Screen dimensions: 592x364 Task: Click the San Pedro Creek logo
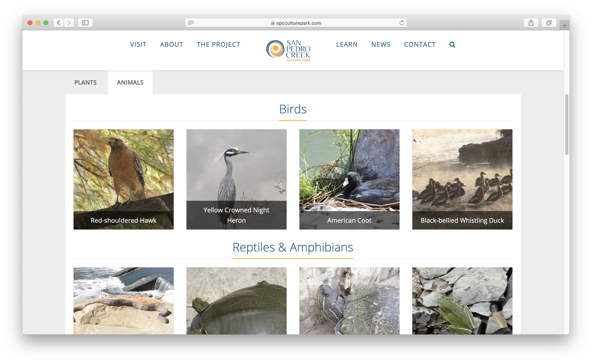point(288,50)
